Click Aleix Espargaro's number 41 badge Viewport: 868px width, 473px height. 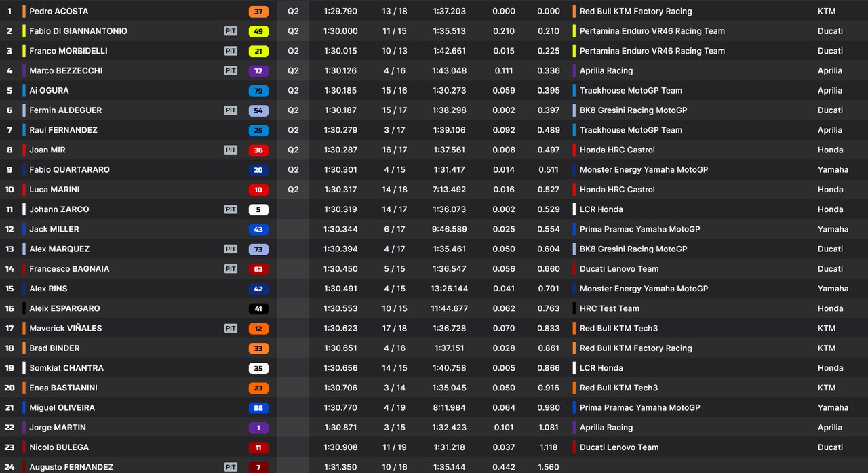click(x=258, y=308)
